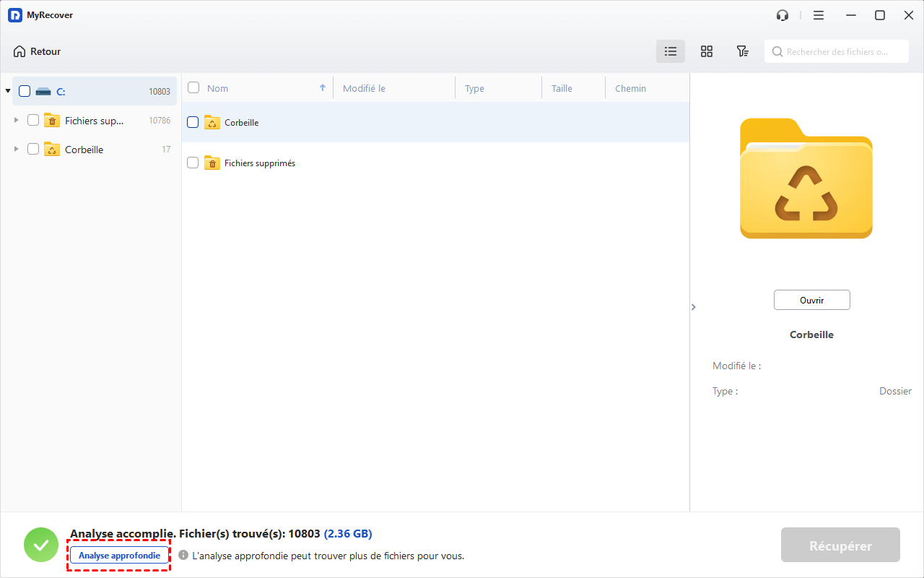Click Fichiers supprimés folder icon in list
Screen dimensions: 924x578
212,163
